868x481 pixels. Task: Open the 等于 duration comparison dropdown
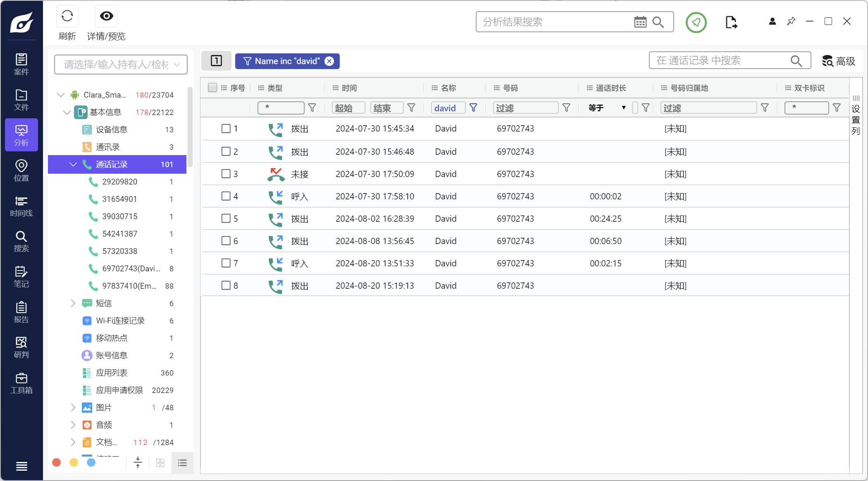click(607, 108)
